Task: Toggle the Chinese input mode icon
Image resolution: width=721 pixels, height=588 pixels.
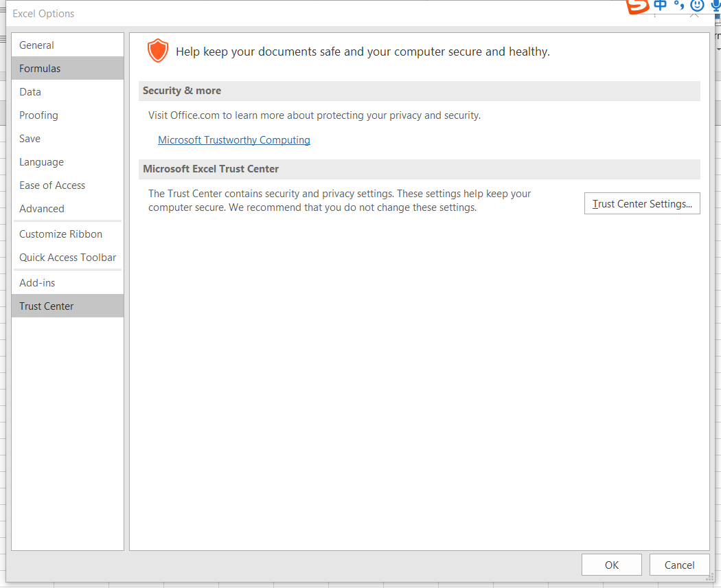Action: point(660,5)
